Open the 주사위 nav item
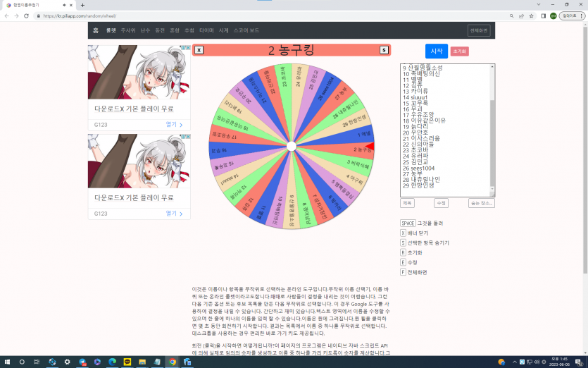Screen dimensions: 588x368 click(x=128, y=30)
